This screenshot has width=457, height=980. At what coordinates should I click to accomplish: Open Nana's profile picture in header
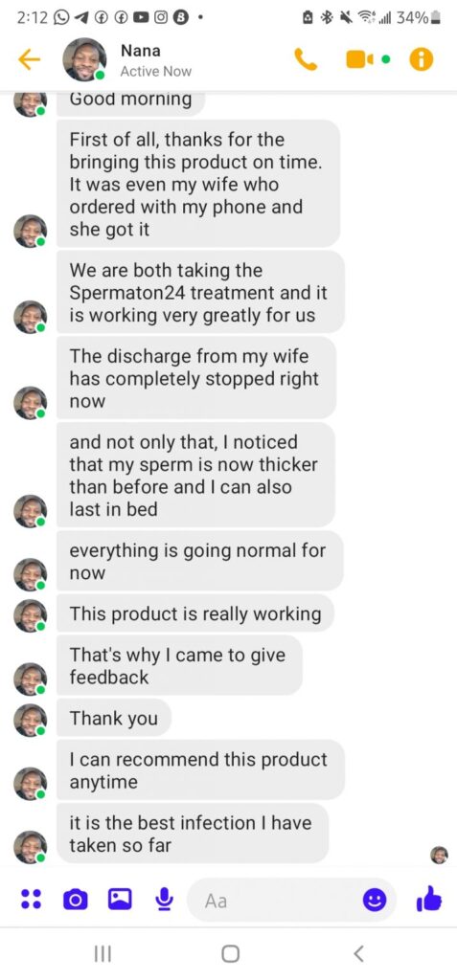pos(84,60)
